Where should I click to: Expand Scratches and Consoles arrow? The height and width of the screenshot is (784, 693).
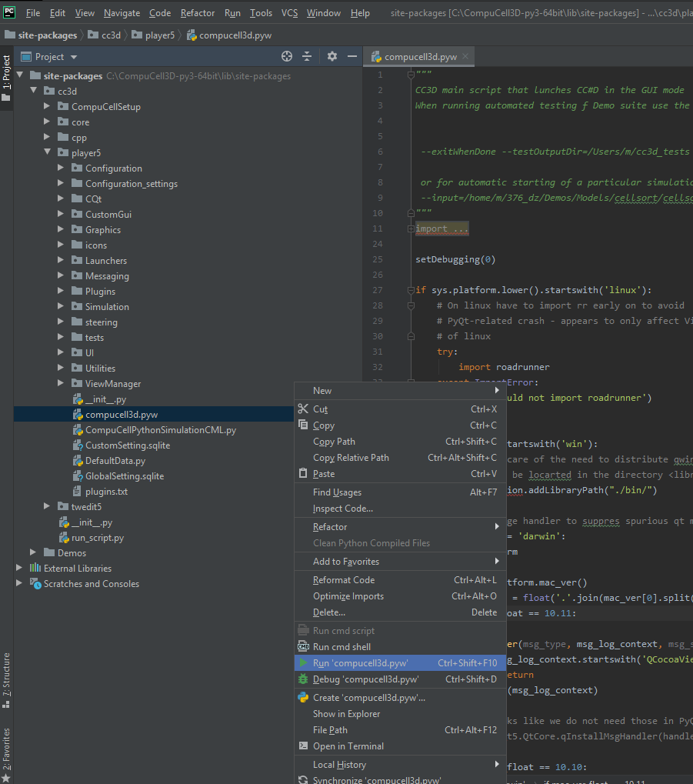click(19, 583)
